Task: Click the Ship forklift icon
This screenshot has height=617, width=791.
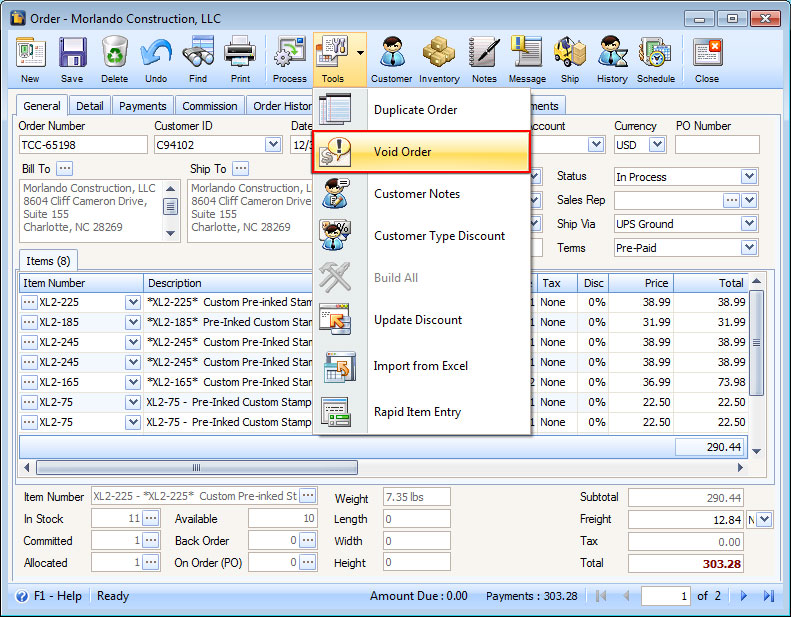Action: [570, 59]
